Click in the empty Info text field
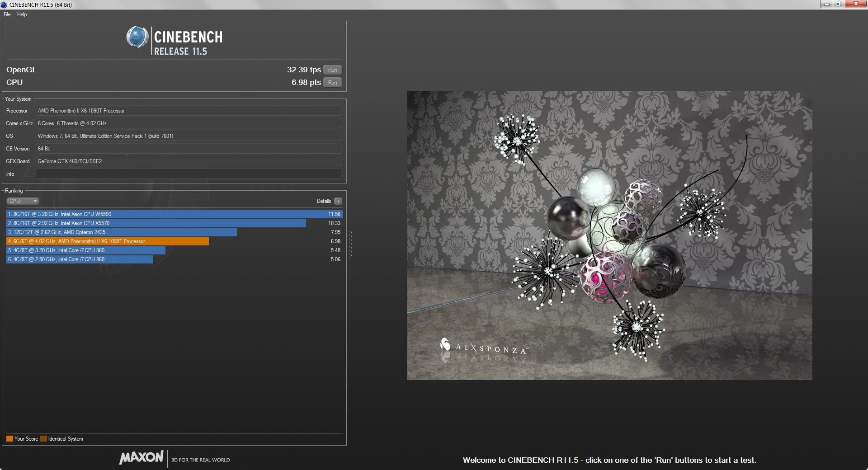This screenshot has width=868, height=470. click(x=188, y=174)
